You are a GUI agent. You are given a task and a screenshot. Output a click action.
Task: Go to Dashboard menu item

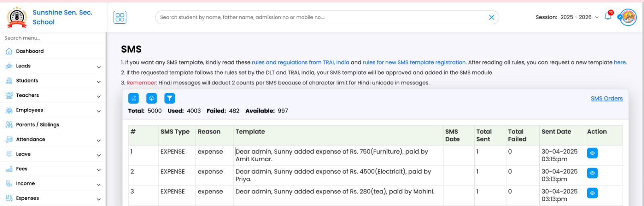pyautogui.click(x=53, y=51)
